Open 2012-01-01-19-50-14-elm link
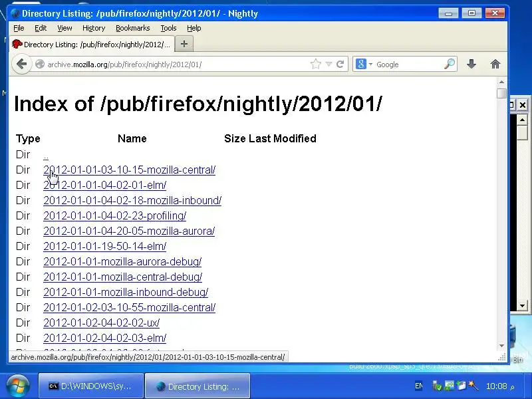Screen dimensions: 532x399 click(x=105, y=246)
